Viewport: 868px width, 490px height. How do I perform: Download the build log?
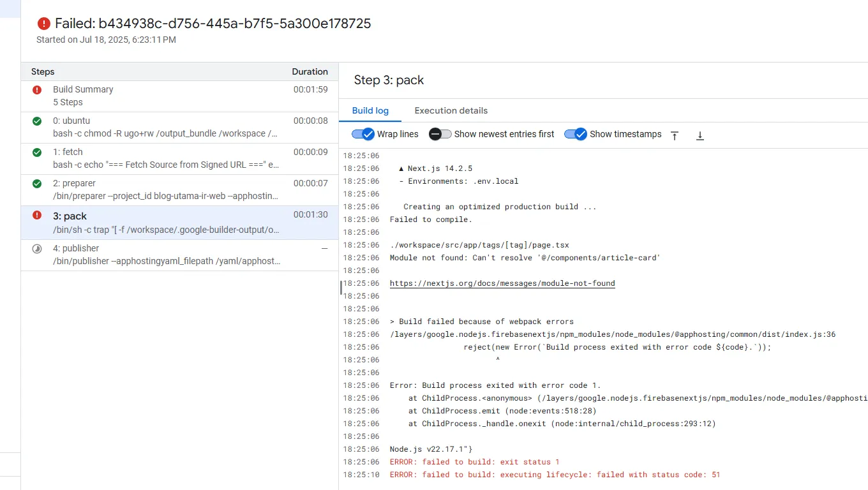pyautogui.click(x=700, y=135)
